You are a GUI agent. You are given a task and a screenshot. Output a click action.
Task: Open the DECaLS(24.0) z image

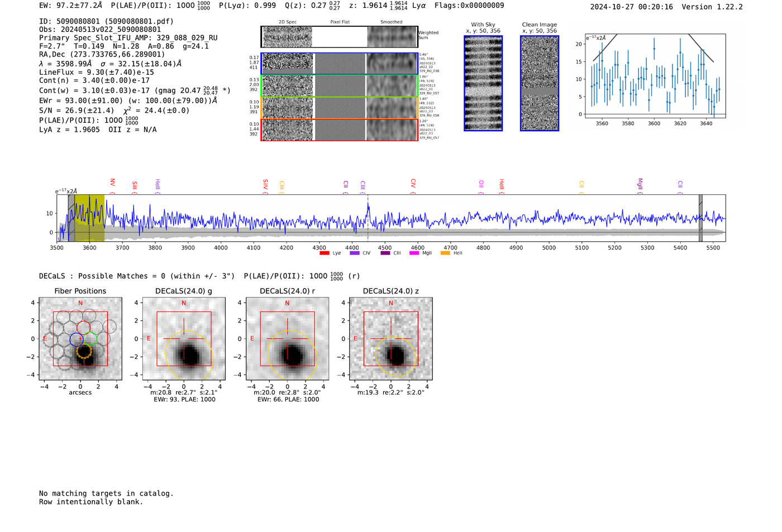pyautogui.click(x=391, y=338)
